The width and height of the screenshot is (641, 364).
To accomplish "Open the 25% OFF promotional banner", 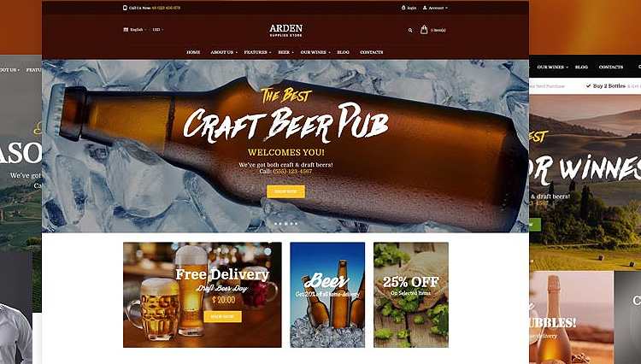I will [411, 295].
